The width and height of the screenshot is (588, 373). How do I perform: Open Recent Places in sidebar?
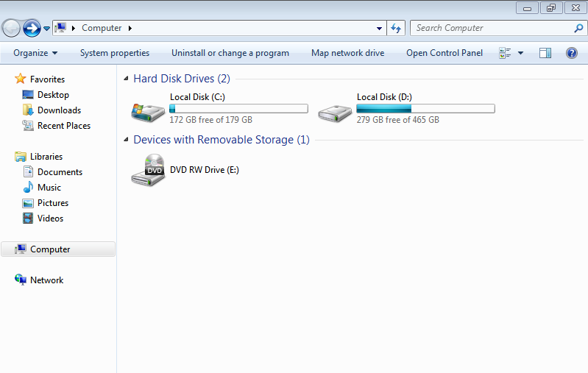[x=64, y=126]
